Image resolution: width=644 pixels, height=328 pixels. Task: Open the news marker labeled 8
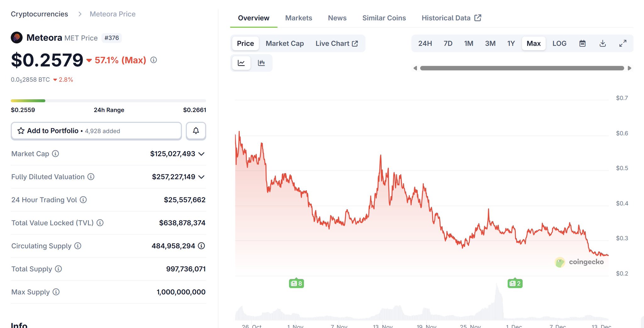click(x=296, y=283)
